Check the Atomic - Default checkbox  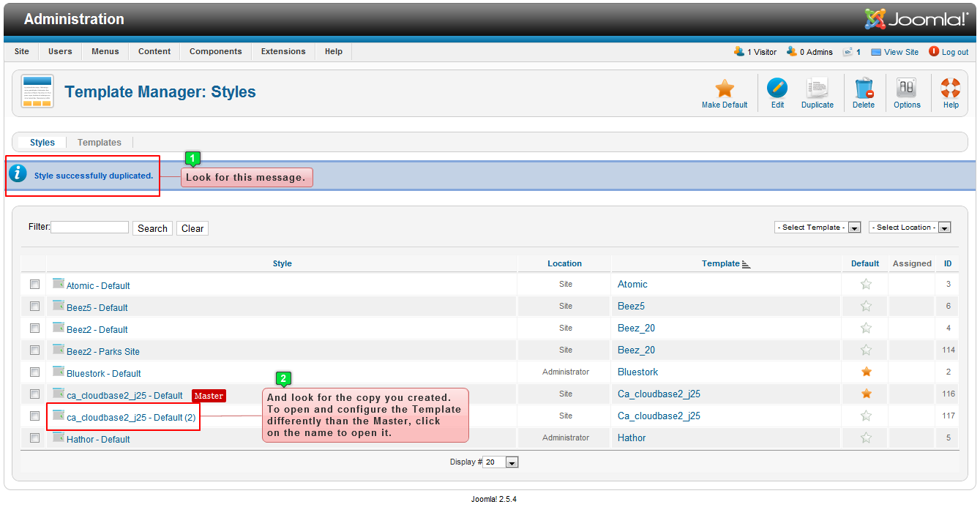[34, 284]
